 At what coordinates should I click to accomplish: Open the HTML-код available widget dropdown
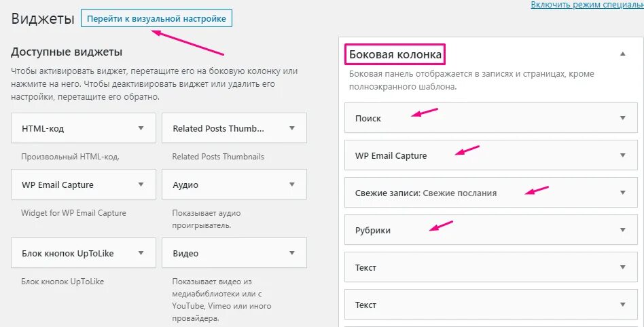coord(141,128)
